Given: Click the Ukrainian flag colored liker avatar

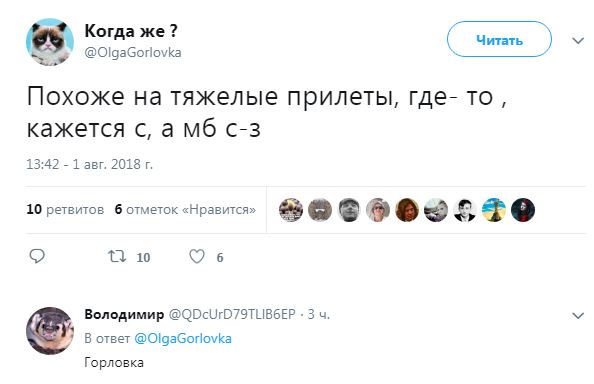Looking at the screenshot, I should 494,210.
